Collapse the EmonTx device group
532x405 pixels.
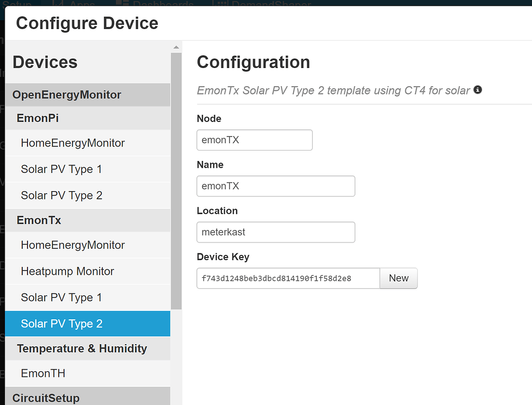[x=38, y=220]
